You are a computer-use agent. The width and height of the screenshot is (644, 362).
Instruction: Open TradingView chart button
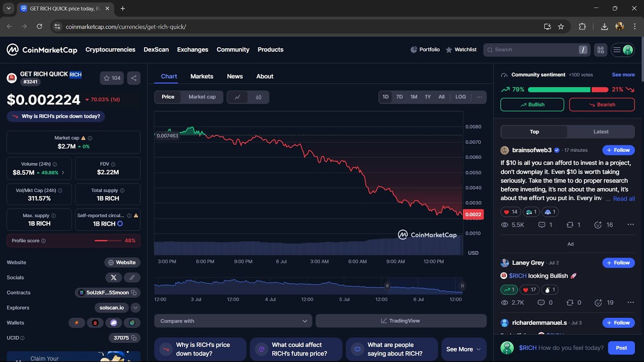[401, 321]
